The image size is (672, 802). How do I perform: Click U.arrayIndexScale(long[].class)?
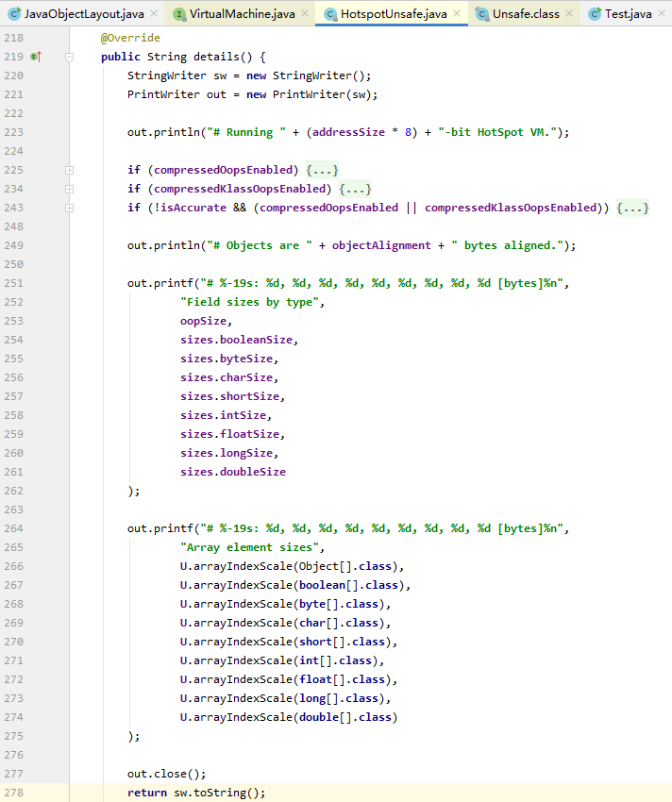[282, 698]
